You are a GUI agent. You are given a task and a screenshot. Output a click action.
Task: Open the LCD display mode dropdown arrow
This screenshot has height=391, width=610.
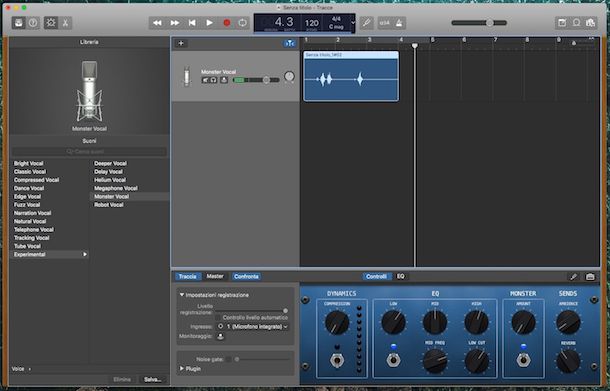[353, 23]
